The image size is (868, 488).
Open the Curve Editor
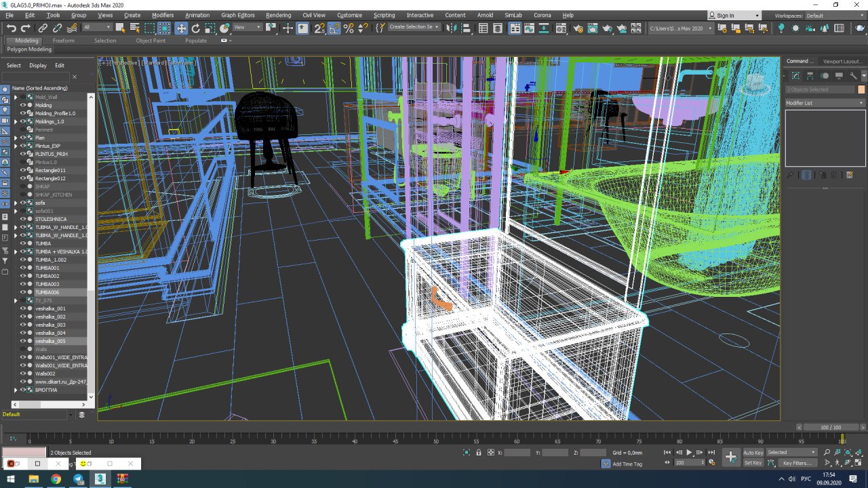pos(530,28)
